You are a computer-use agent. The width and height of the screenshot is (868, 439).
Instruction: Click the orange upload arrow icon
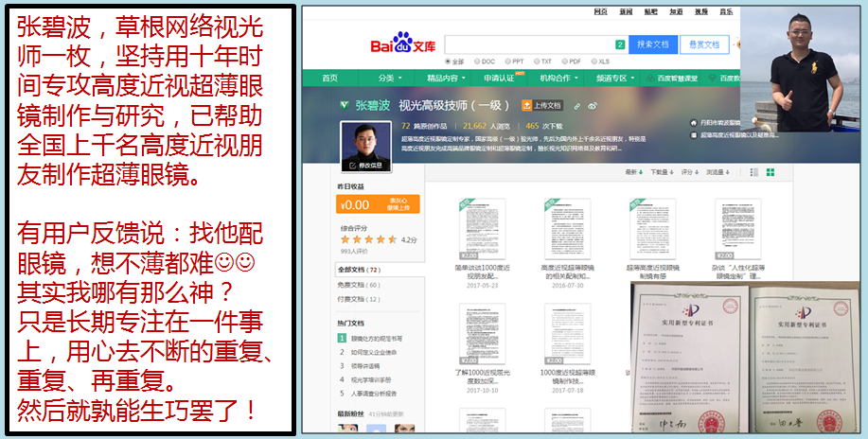pos(526,105)
